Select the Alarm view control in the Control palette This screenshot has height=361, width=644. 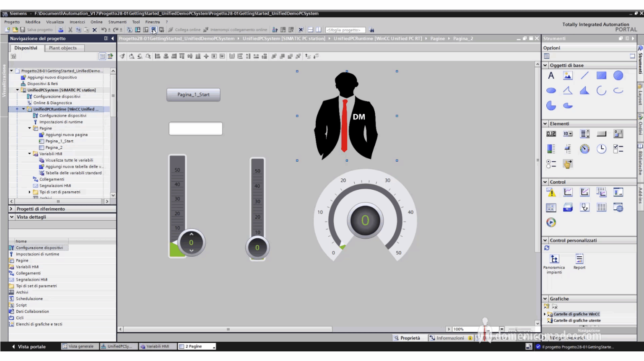pyautogui.click(x=551, y=192)
